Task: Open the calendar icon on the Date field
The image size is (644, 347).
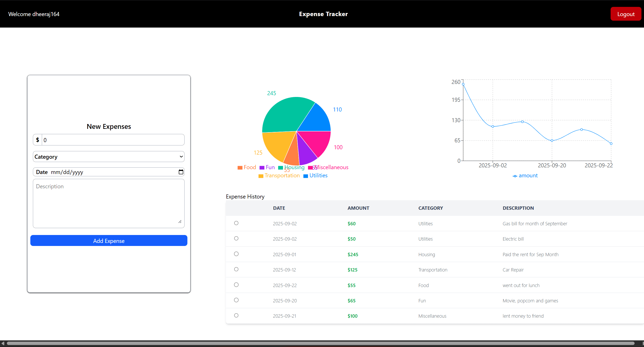Action: pos(181,172)
